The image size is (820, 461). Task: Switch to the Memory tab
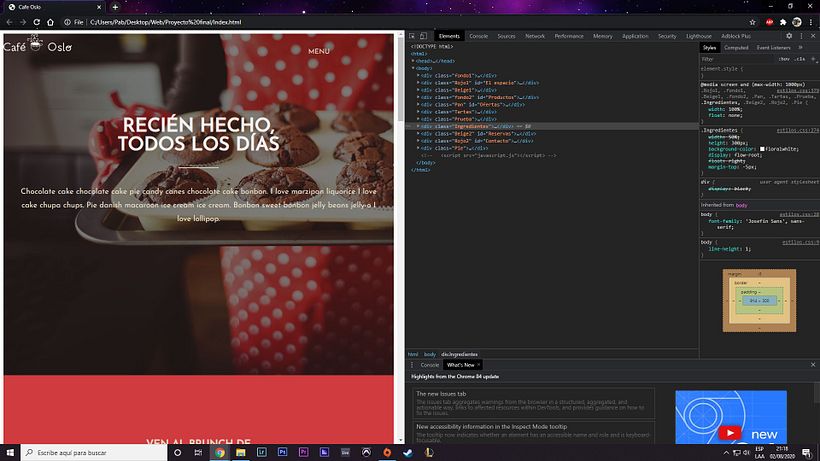pos(602,36)
